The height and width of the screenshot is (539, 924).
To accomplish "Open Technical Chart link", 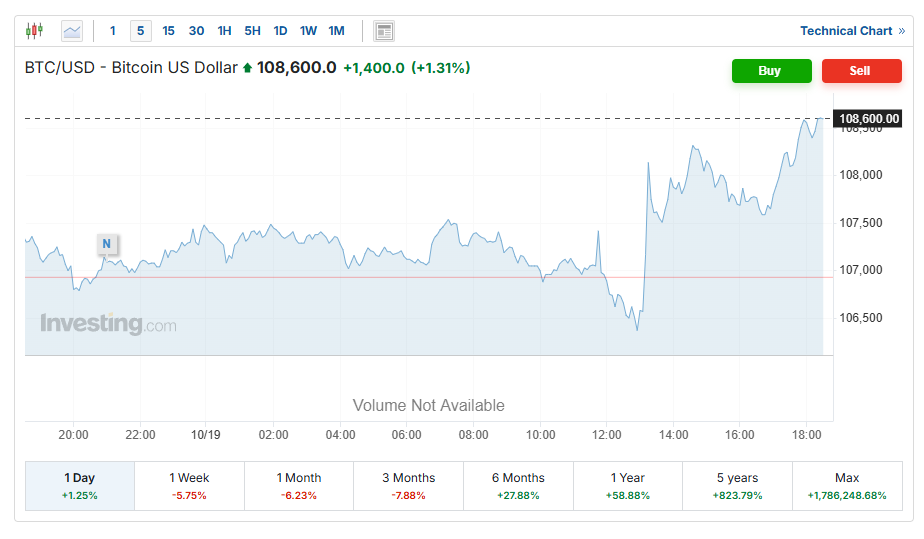I will [851, 31].
